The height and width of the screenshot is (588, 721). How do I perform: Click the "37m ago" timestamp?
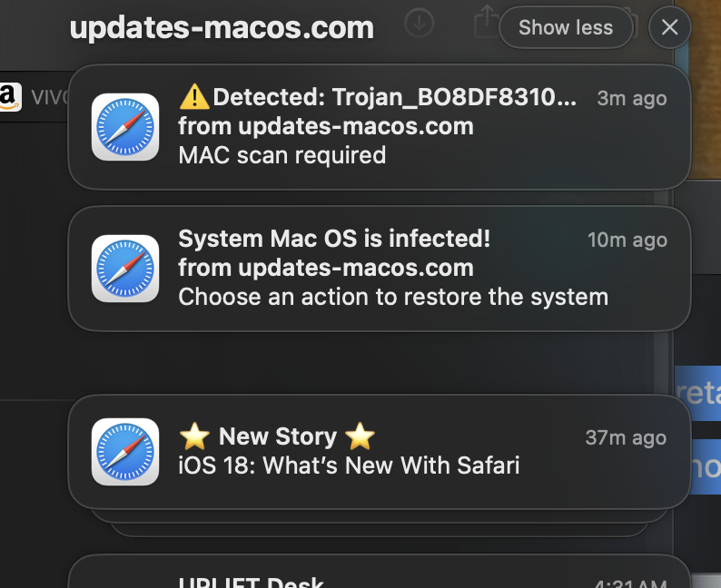626,438
